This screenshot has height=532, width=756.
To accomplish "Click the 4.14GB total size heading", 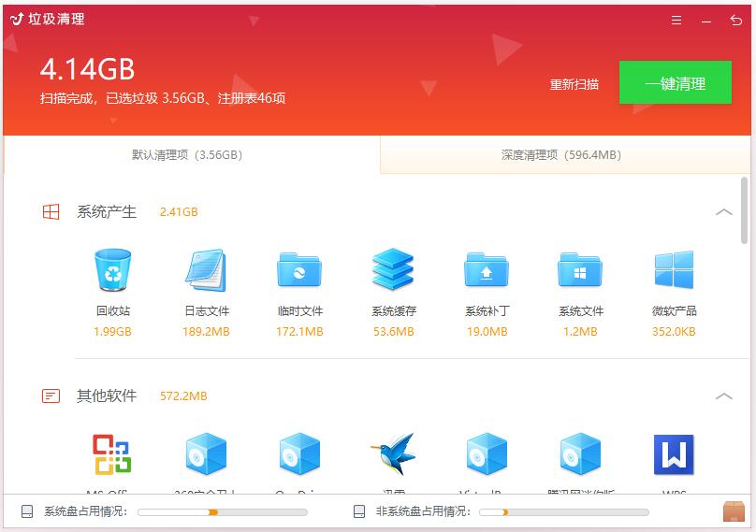I will 87,69.
